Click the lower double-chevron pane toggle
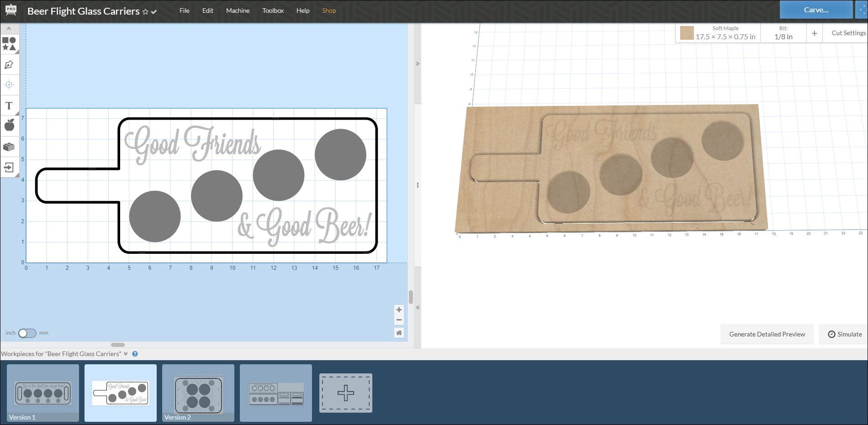868x425 pixels. click(x=418, y=307)
